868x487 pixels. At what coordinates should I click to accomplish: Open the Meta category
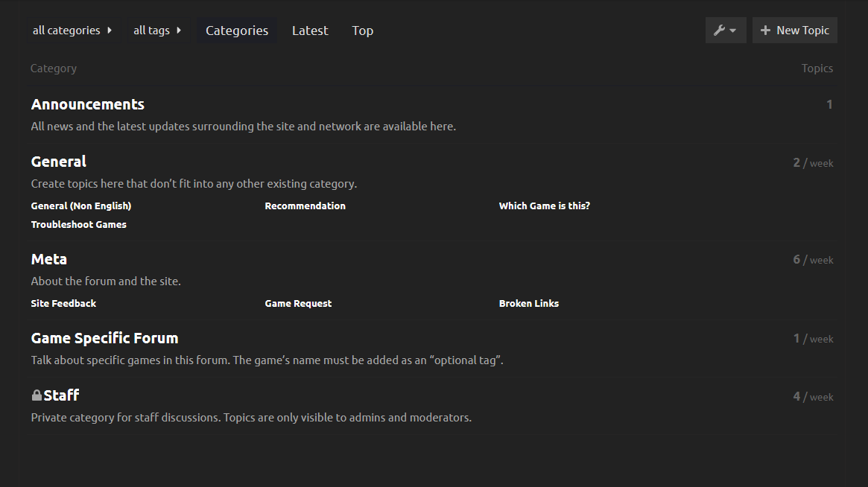(x=48, y=259)
